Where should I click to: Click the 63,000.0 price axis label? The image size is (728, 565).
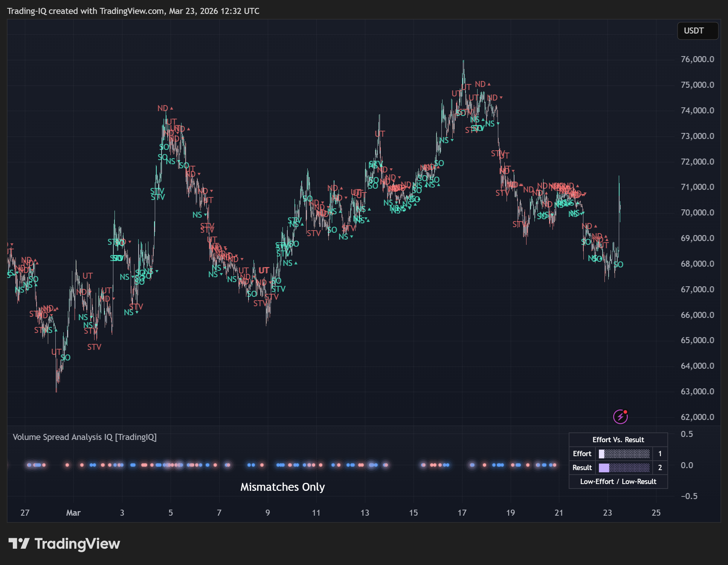[x=697, y=391]
